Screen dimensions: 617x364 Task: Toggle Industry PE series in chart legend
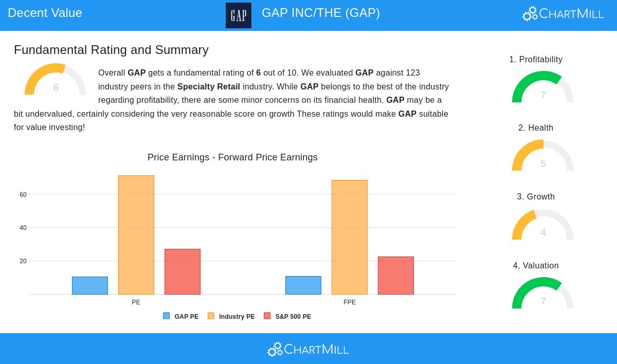click(231, 317)
